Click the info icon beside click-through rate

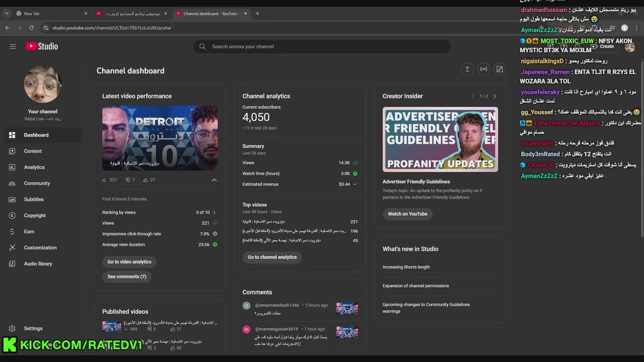pos(215,234)
